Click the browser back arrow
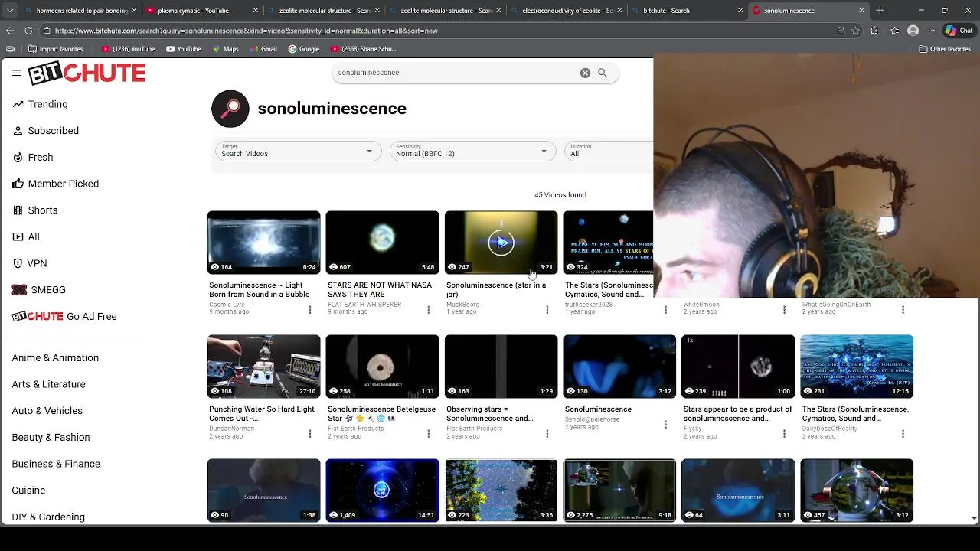The height and width of the screenshot is (551, 980). [x=10, y=31]
